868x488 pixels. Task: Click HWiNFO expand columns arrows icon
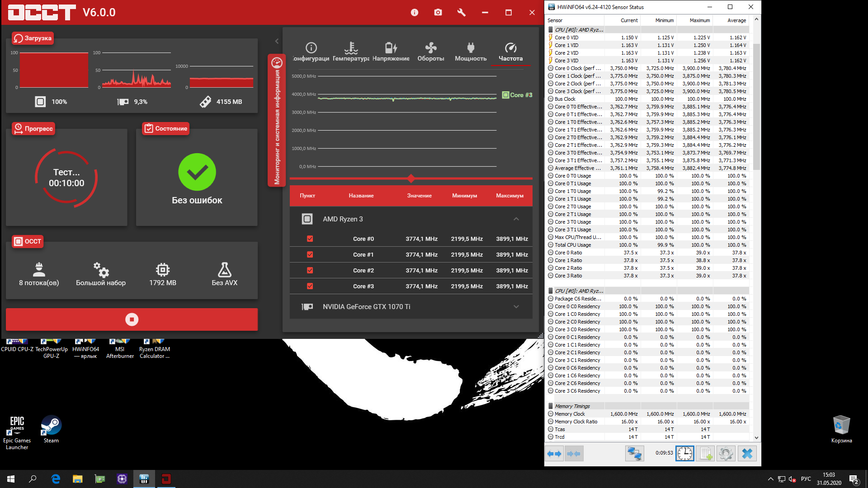coord(554,453)
